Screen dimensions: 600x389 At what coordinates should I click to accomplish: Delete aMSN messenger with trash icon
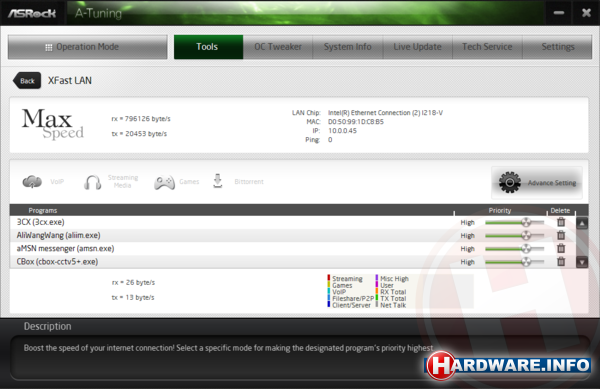coord(561,248)
